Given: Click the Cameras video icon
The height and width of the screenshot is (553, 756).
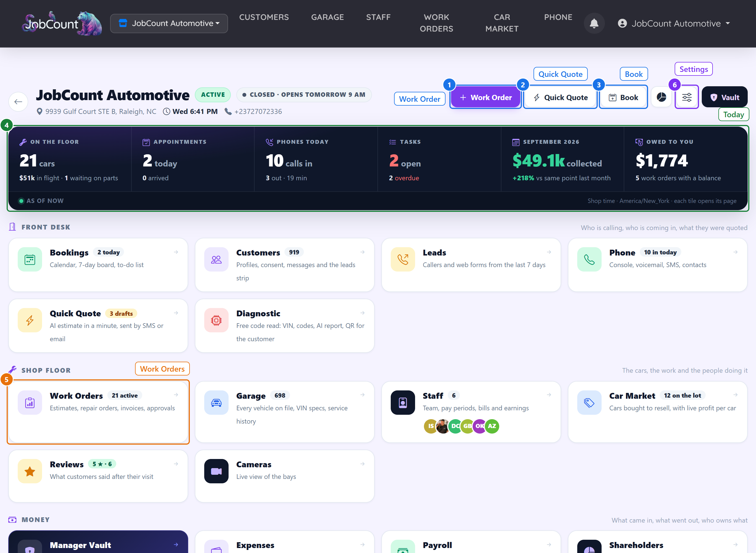Looking at the screenshot, I should coord(216,471).
